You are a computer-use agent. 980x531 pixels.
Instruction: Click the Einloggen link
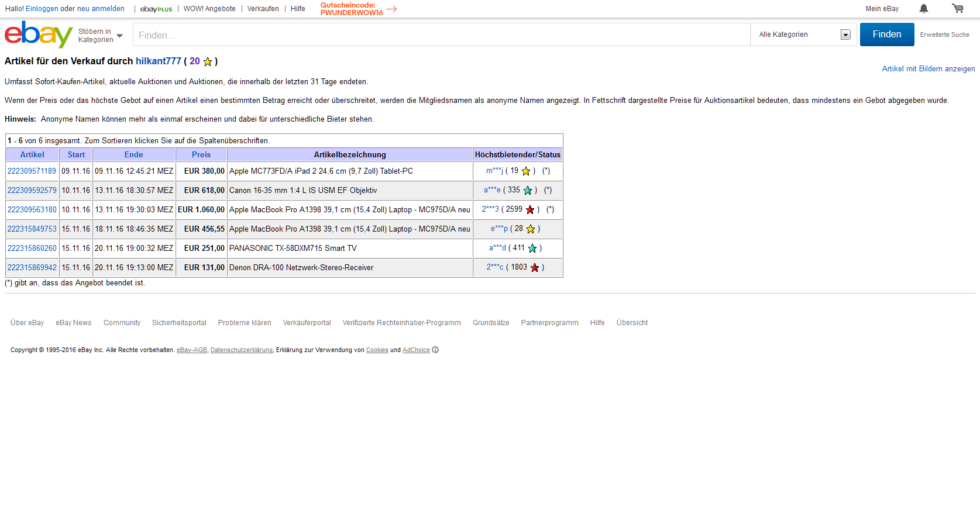(x=42, y=9)
